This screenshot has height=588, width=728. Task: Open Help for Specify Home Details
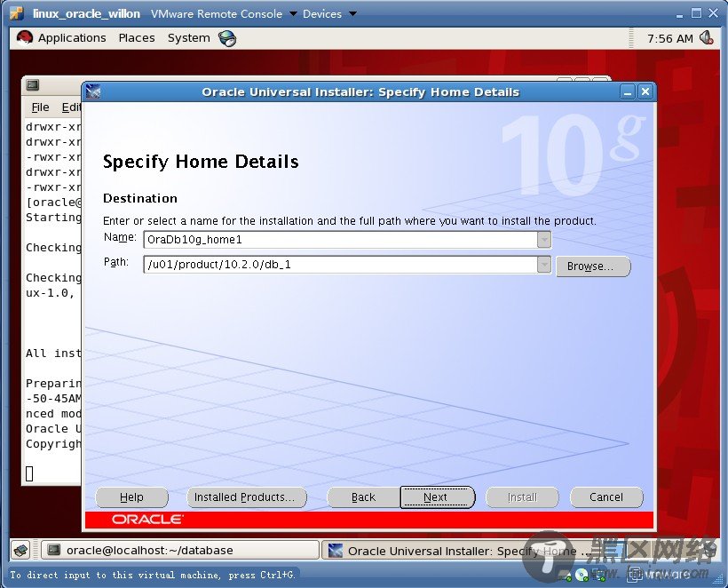point(131,497)
